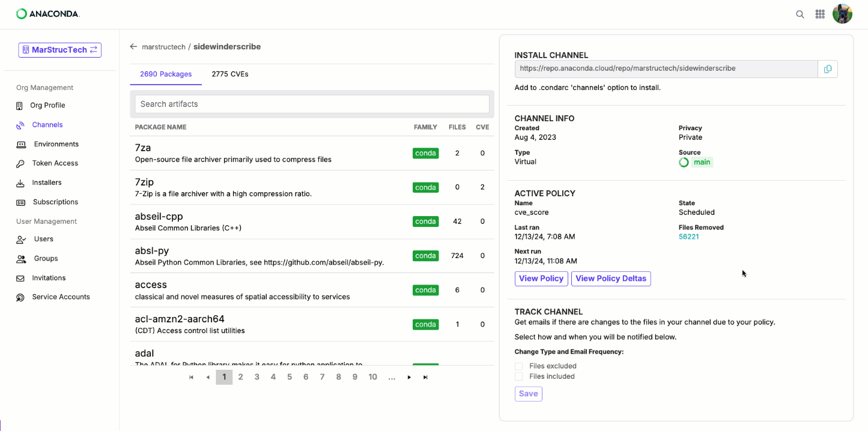Go back with the breadcrumb arrow
The height and width of the screenshot is (431, 868).
point(133,47)
